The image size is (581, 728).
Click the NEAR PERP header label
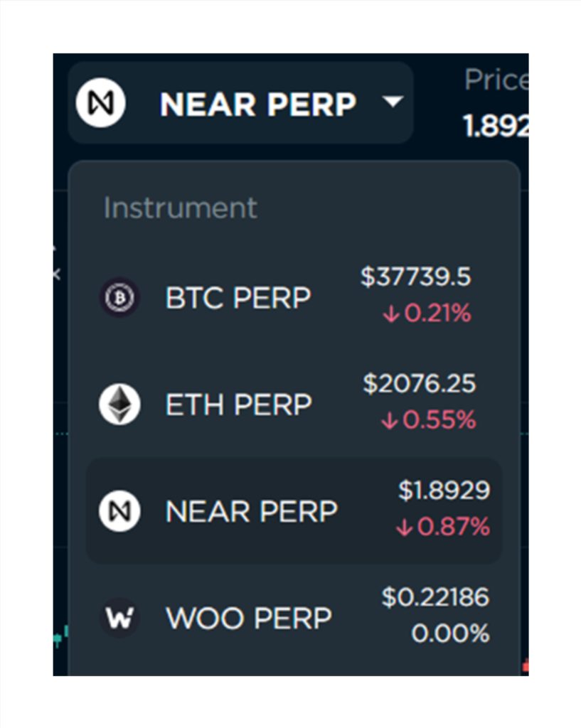click(x=259, y=105)
